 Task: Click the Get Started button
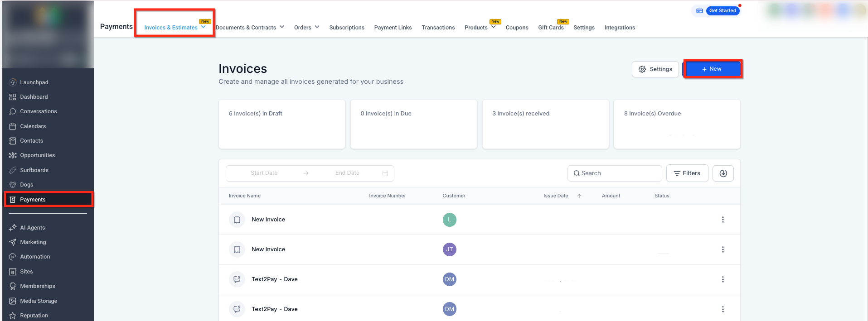click(x=723, y=11)
